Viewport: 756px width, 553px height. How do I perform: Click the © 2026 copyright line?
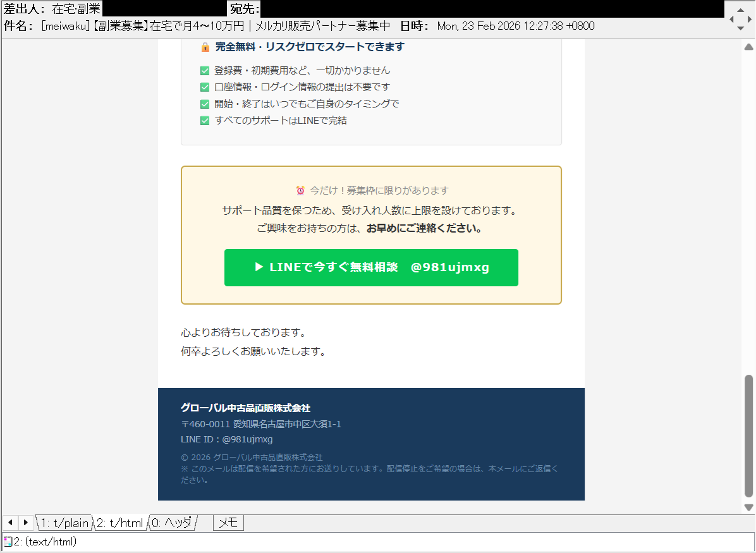click(252, 458)
